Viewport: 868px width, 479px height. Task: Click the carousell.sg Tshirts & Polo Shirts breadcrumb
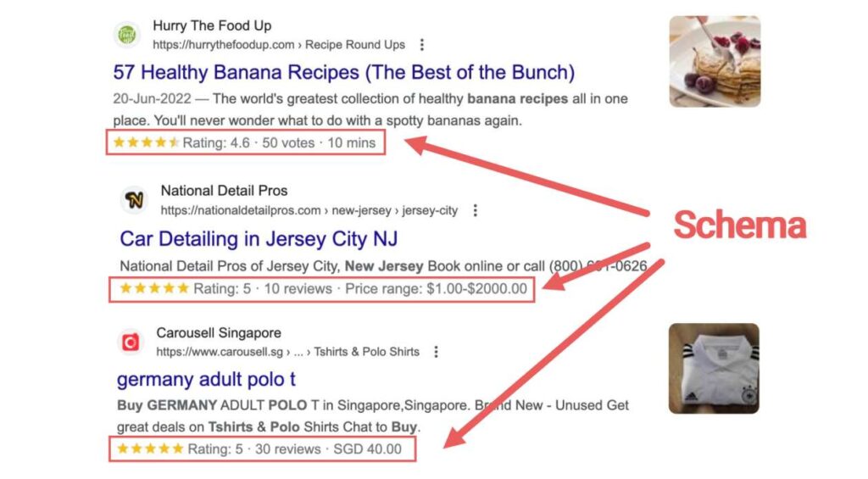(x=287, y=352)
